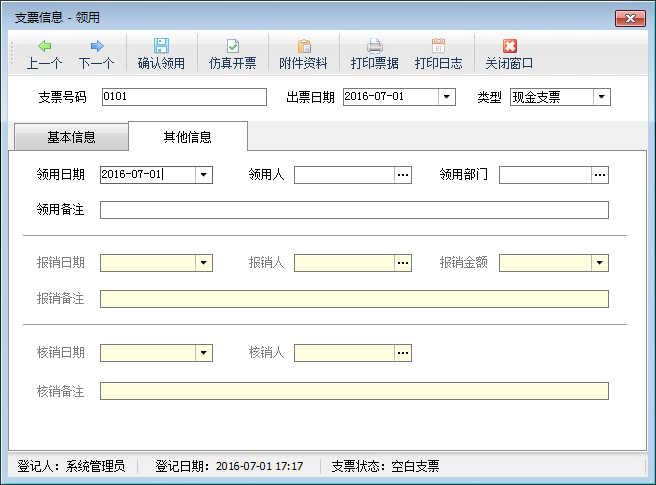Image resolution: width=656 pixels, height=485 pixels.
Task: Open the 报销金额 dropdown arrow
Action: (600, 263)
